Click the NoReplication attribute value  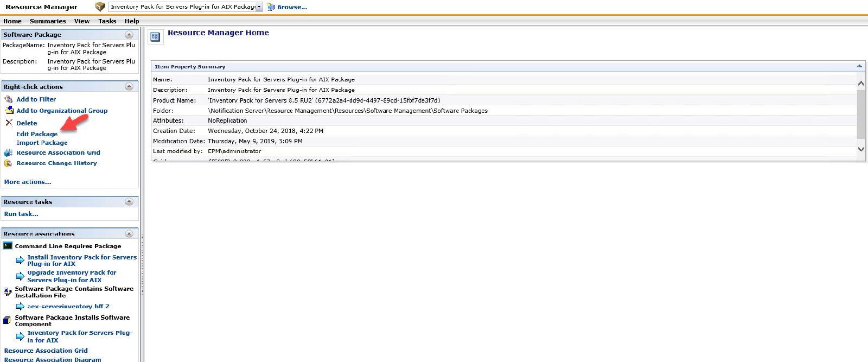[x=227, y=120]
